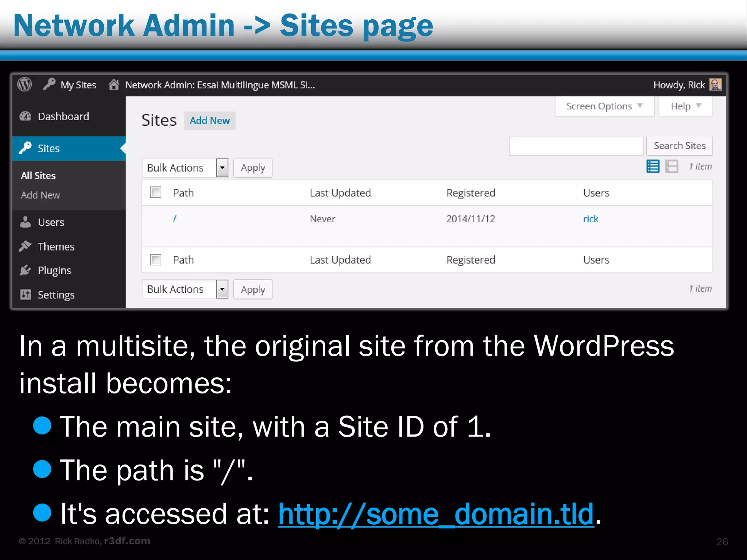Click the "Never" last updated cell

point(322,219)
